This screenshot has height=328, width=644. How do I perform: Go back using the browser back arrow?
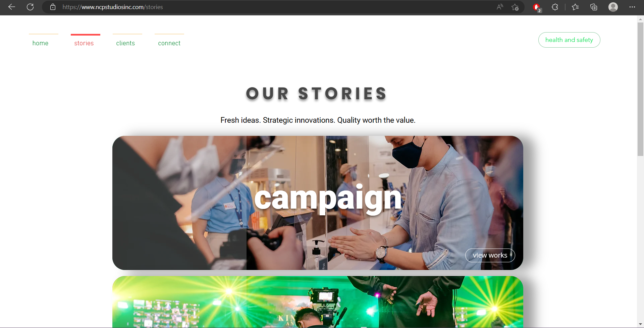tap(12, 7)
